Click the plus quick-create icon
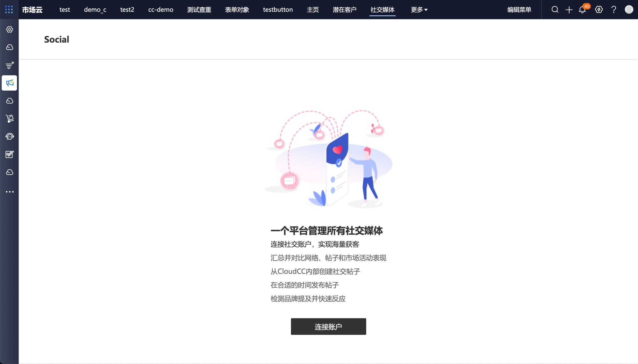This screenshot has width=638, height=364. click(569, 10)
